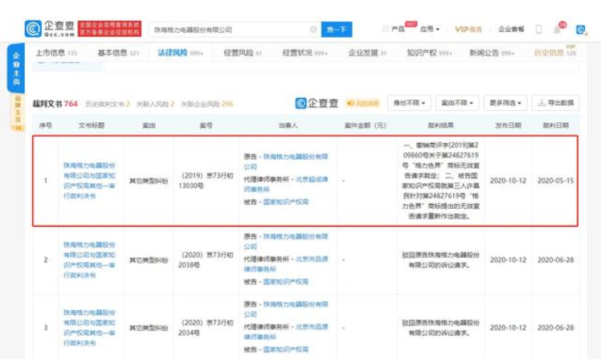Image resolution: width=609 pixels, height=364 pixels.
Task: Open the 产品 menu
Action: [399, 29]
